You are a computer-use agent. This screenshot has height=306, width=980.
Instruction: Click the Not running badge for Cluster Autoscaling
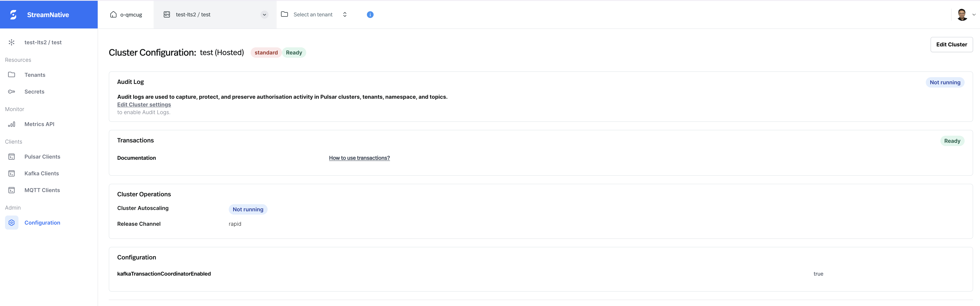(x=248, y=209)
